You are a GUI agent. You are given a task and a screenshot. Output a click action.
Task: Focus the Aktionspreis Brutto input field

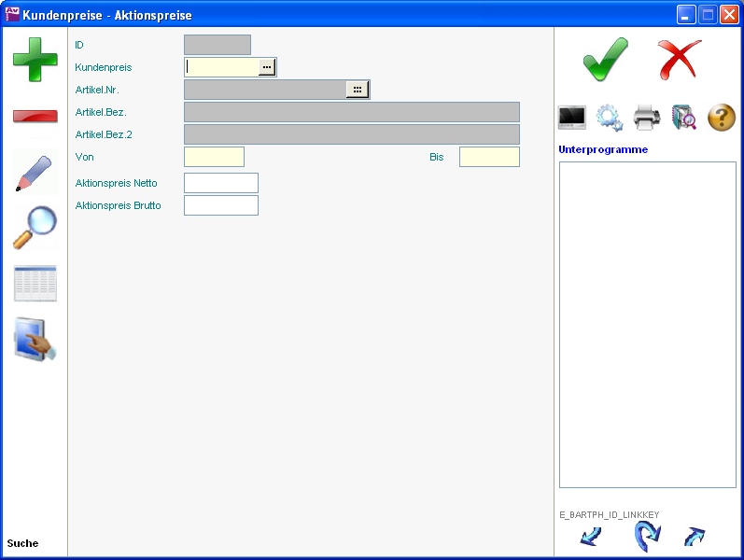point(221,205)
